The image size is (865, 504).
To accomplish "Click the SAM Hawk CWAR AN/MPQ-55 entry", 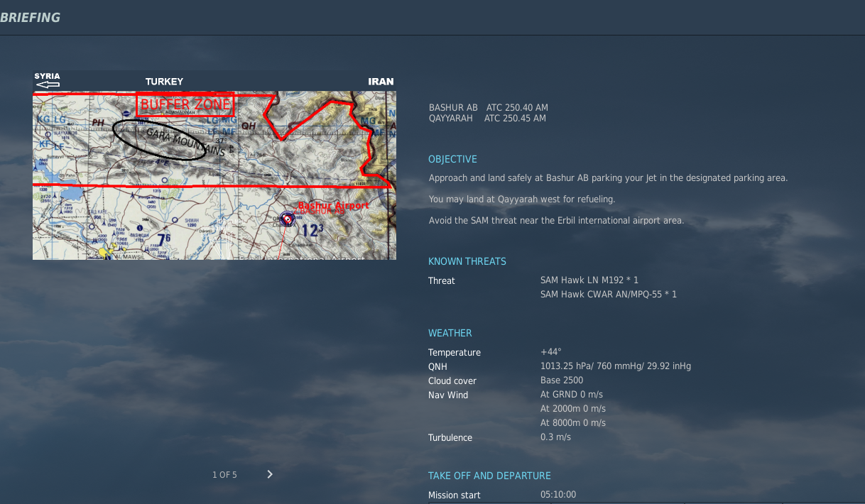I will pyautogui.click(x=608, y=294).
